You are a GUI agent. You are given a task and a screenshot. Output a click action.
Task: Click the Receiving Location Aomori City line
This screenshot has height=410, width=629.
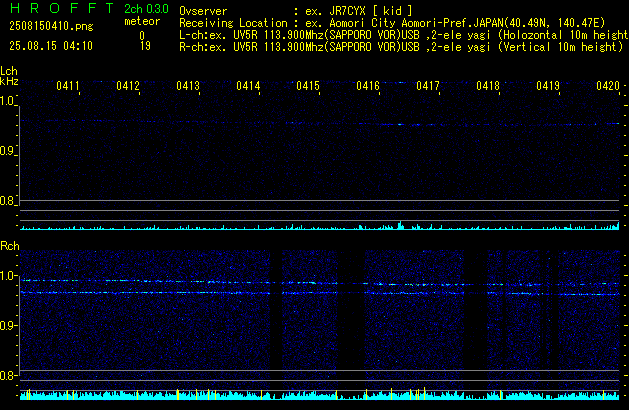[392, 23]
